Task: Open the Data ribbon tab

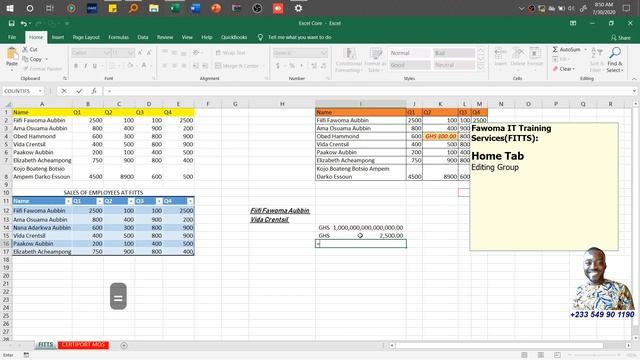Action: point(143,37)
